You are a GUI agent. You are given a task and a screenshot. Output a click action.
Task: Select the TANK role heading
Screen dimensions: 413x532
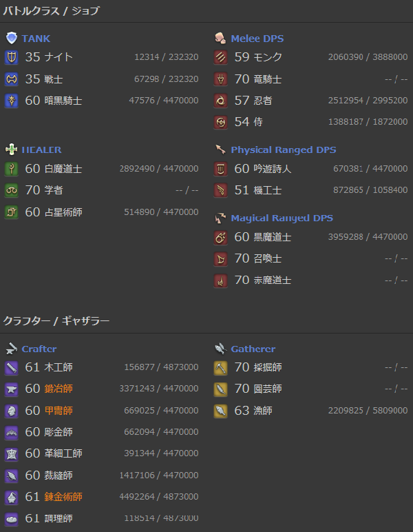point(36,39)
